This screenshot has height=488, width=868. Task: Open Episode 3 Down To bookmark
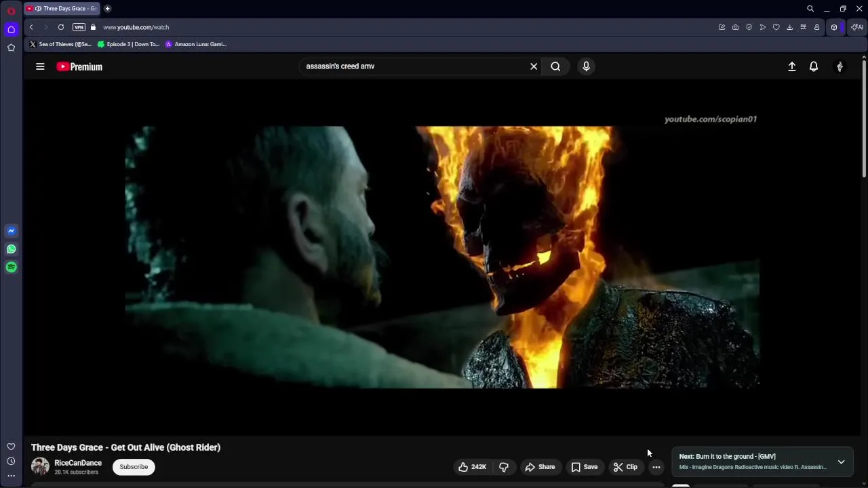128,44
